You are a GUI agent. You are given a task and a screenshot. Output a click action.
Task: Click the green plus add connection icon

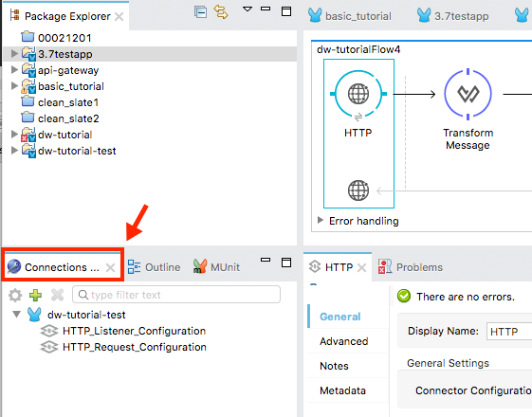[x=36, y=295]
